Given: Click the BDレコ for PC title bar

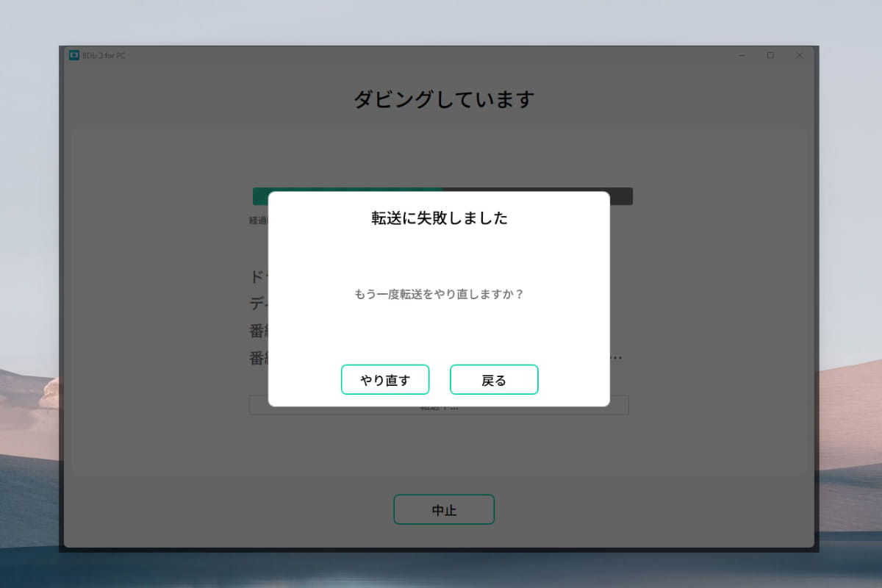Looking at the screenshot, I should (x=367, y=54).
